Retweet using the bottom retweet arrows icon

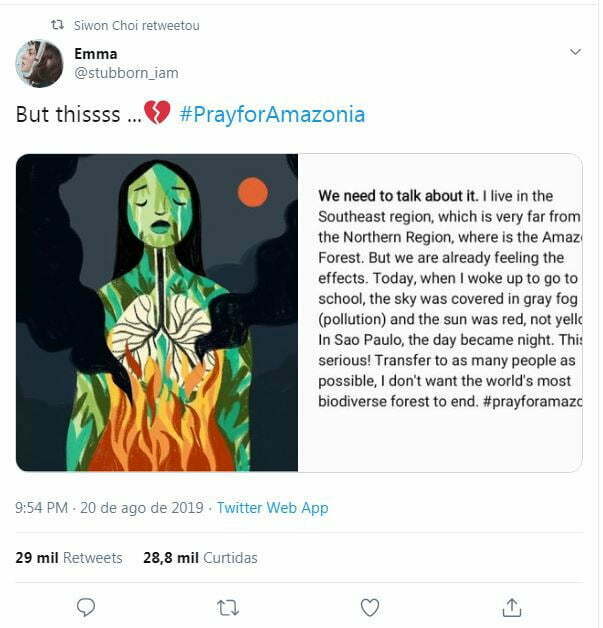tap(228, 606)
